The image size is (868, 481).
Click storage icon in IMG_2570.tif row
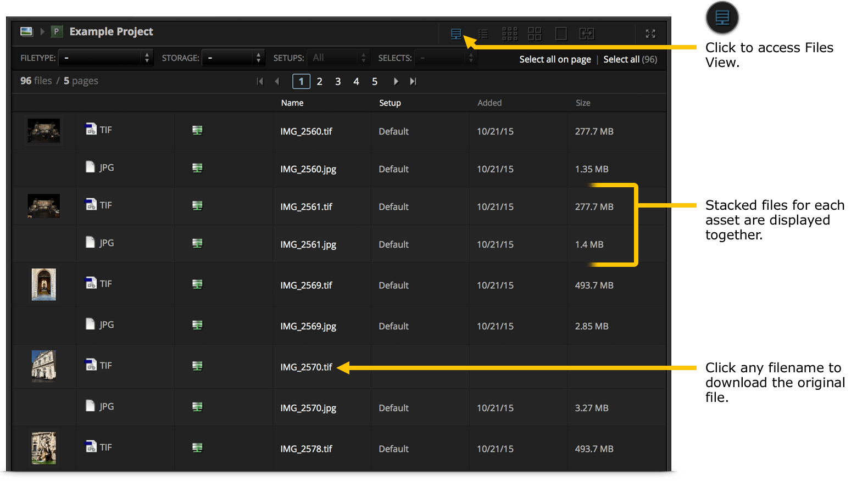coord(197,366)
